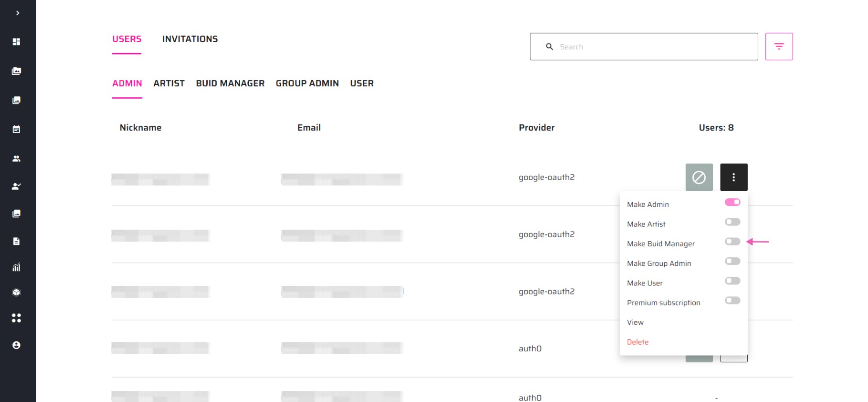Enable the Make Group Admin toggle

tap(732, 261)
